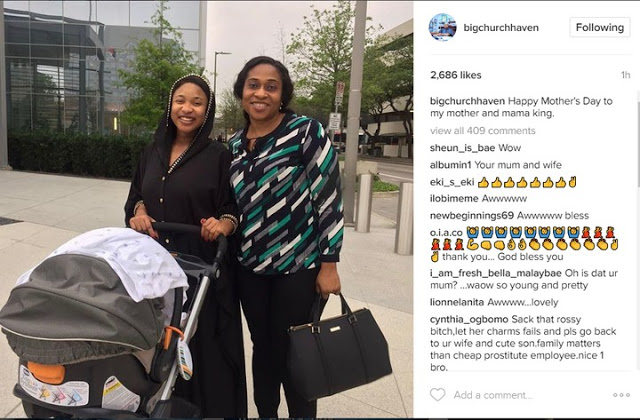The image size is (640, 420).
Task: Visit lionnelanita commenter profile
Action: 457,302
